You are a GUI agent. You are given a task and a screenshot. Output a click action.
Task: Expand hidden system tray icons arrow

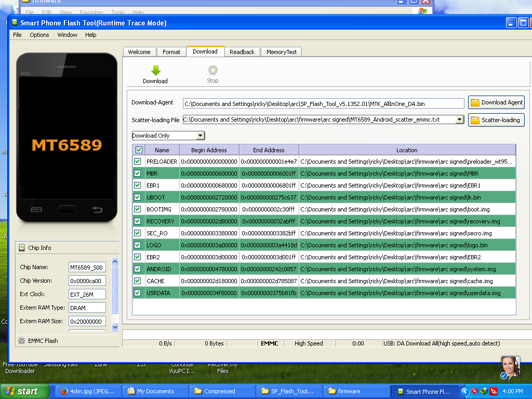point(465,391)
